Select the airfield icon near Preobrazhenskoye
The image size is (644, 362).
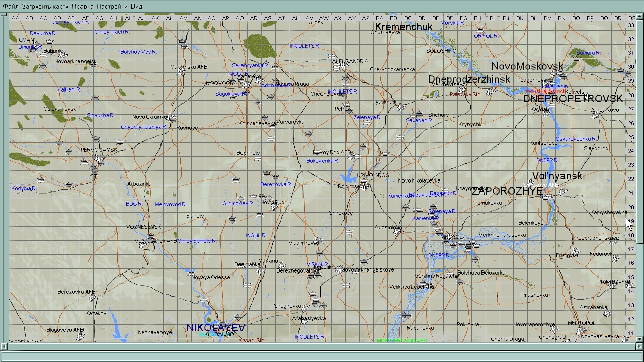point(613,242)
